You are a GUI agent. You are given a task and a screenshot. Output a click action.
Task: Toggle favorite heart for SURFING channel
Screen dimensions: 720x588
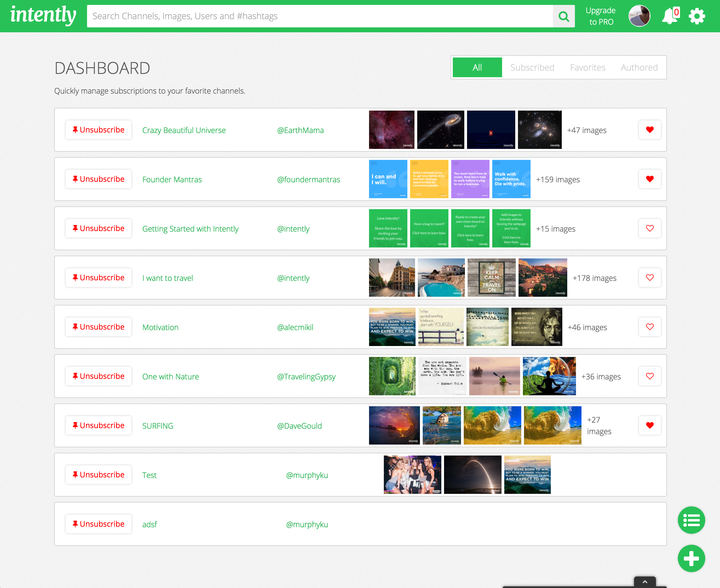click(x=649, y=425)
